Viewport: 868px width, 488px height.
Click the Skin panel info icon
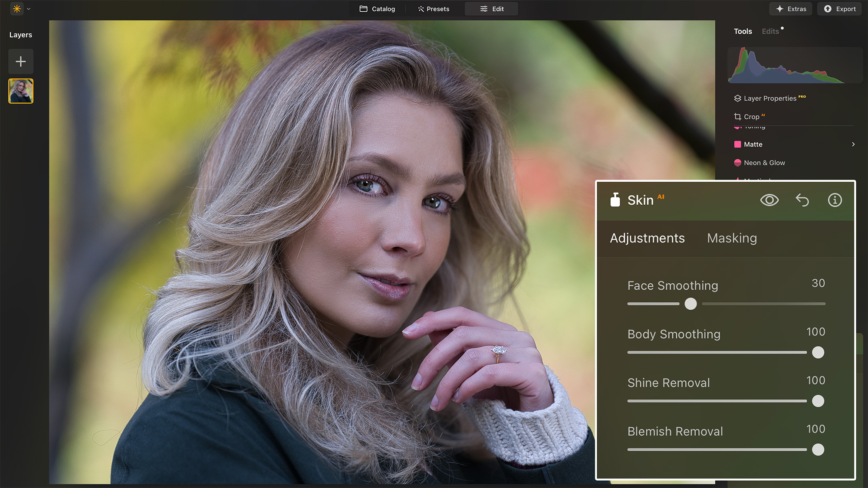coord(835,200)
